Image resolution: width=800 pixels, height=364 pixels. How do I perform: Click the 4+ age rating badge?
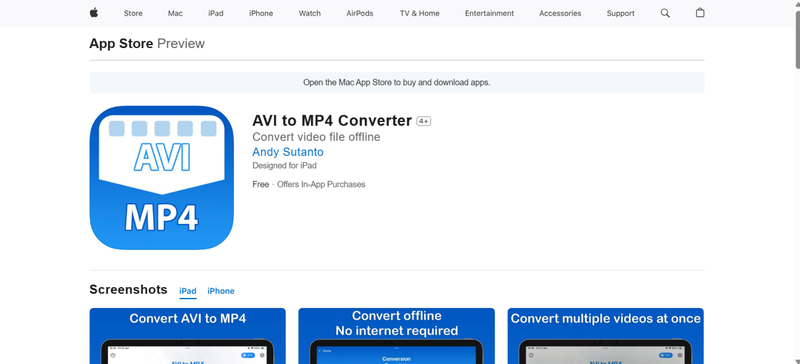[423, 121]
